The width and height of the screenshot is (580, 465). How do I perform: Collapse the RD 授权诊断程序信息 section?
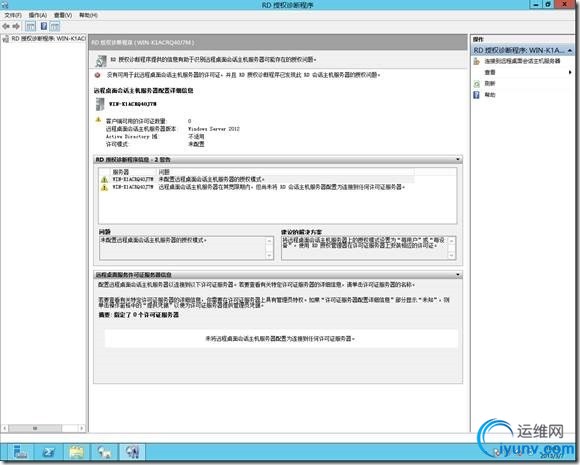[x=458, y=159]
